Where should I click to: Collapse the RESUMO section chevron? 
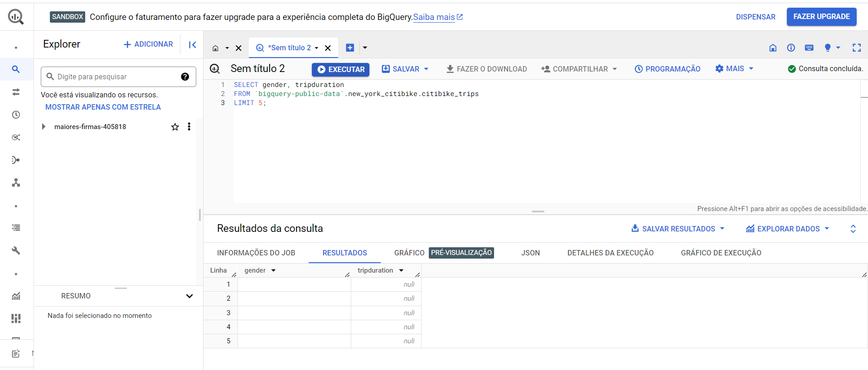click(189, 296)
